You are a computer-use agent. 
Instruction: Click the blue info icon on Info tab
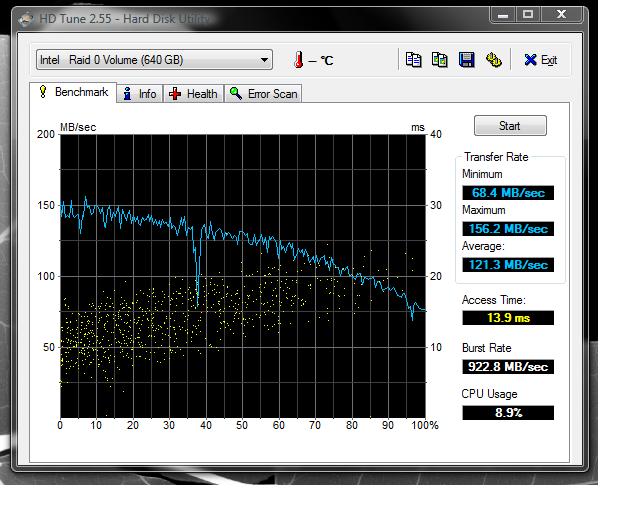pyautogui.click(x=127, y=93)
